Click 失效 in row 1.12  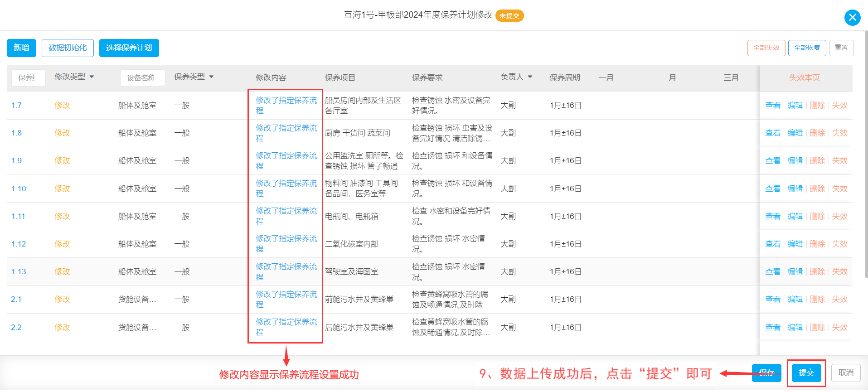pos(839,244)
